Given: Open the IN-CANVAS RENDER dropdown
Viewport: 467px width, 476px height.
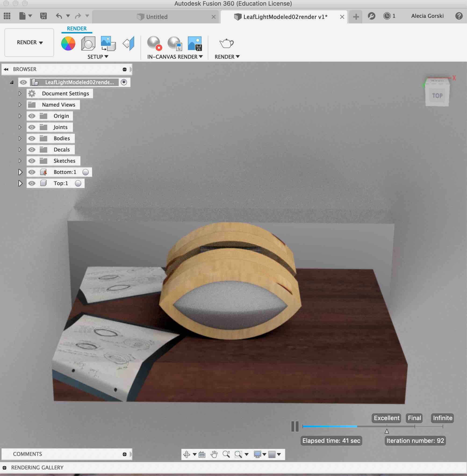Looking at the screenshot, I should click(175, 57).
